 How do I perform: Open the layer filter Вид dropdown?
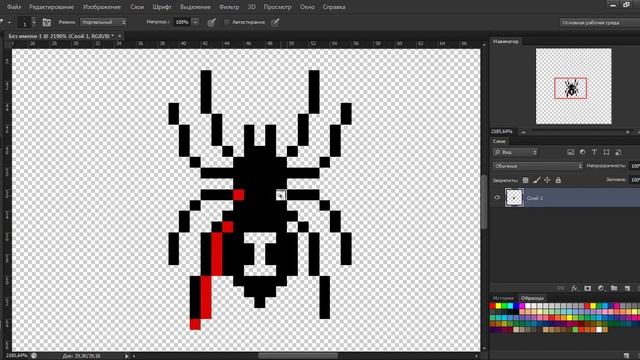(x=515, y=152)
